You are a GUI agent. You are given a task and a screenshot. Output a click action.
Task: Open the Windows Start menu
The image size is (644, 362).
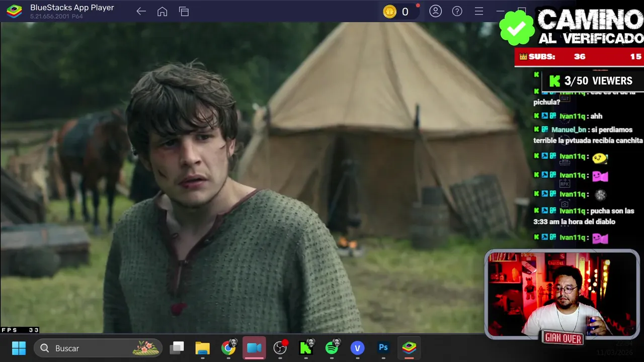(x=19, y=348)
